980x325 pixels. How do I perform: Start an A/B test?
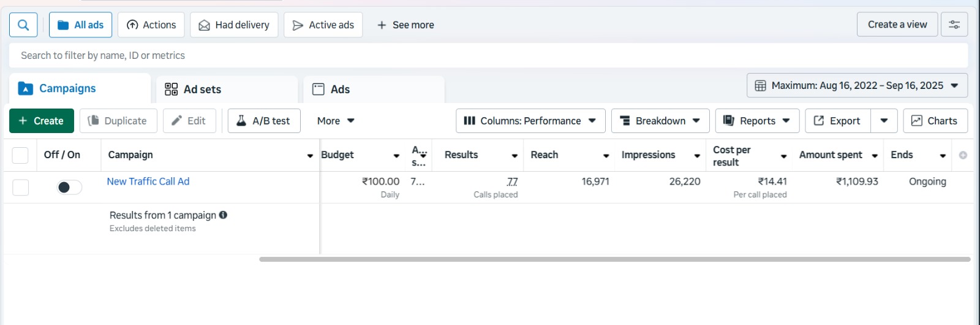point(264,121)
